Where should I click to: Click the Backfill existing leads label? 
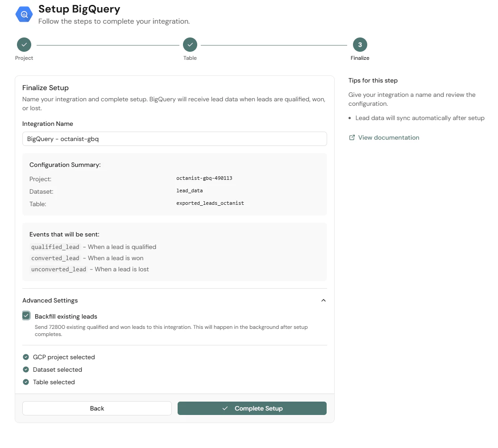(66, 316)
